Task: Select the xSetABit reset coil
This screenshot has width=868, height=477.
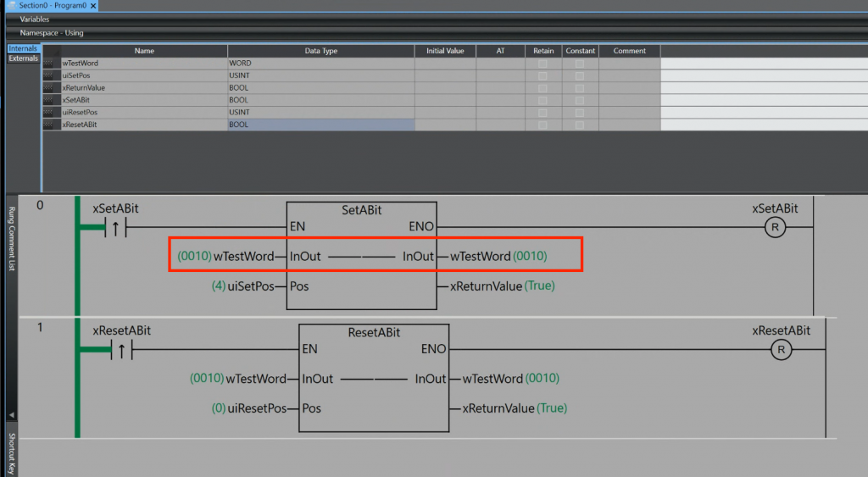Action: click(x=775, y=227)
